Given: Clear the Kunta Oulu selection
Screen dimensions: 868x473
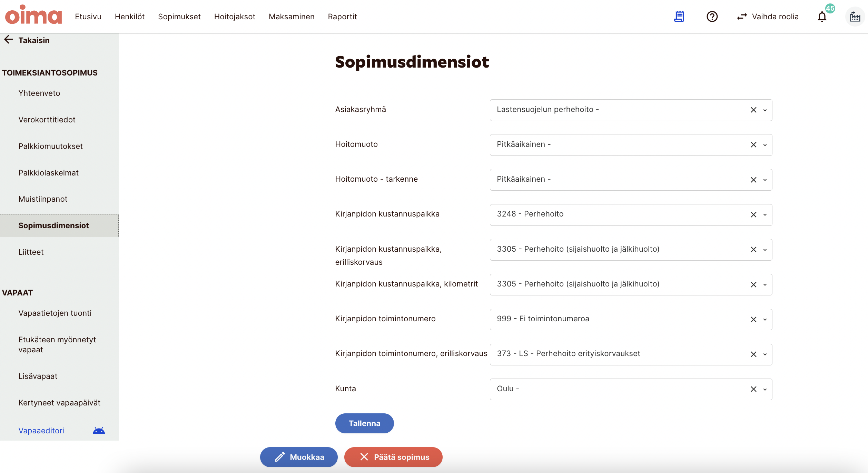Looking at the screenshot, I should pos(753,389).
